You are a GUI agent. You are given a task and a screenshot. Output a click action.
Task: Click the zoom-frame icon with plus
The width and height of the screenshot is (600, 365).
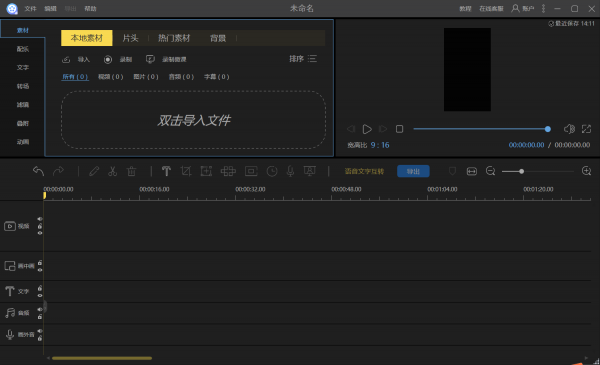pos(206,171)
